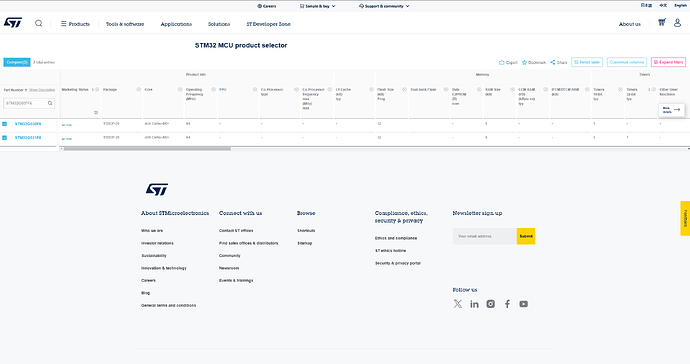This screenshot has height=364, width=690.
Task: Open the Products menu
Action: tap(75, 24)
